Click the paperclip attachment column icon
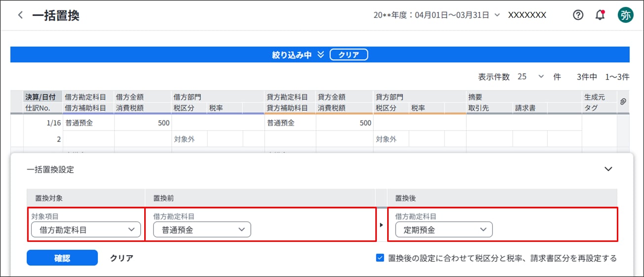 (x=623, y=101)
